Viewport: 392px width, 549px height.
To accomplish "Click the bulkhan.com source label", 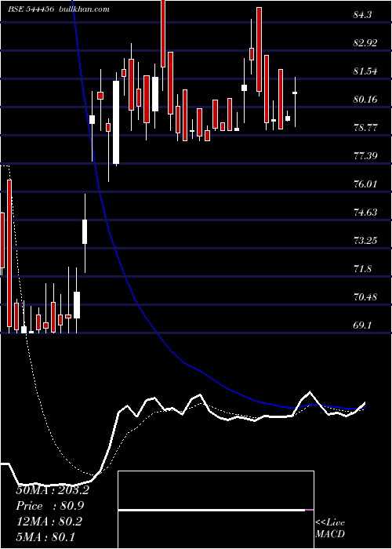I will [83, 9].
